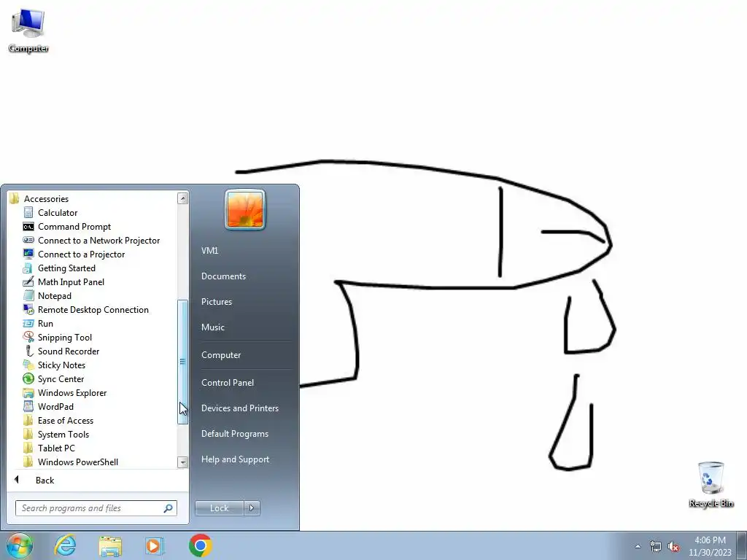Go Back to the main Start menu

click(x=44, y=480)
